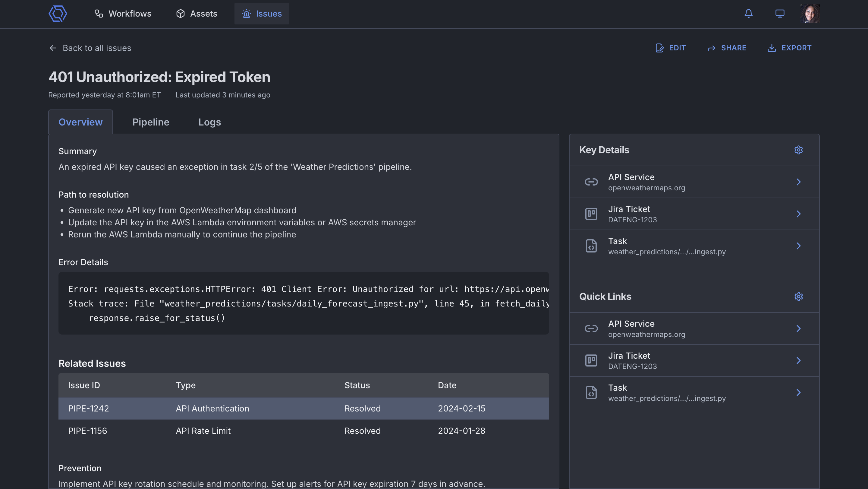
Task: Open the Key Details settings gear
Action: pyautogui.click(x=799, y=150)
